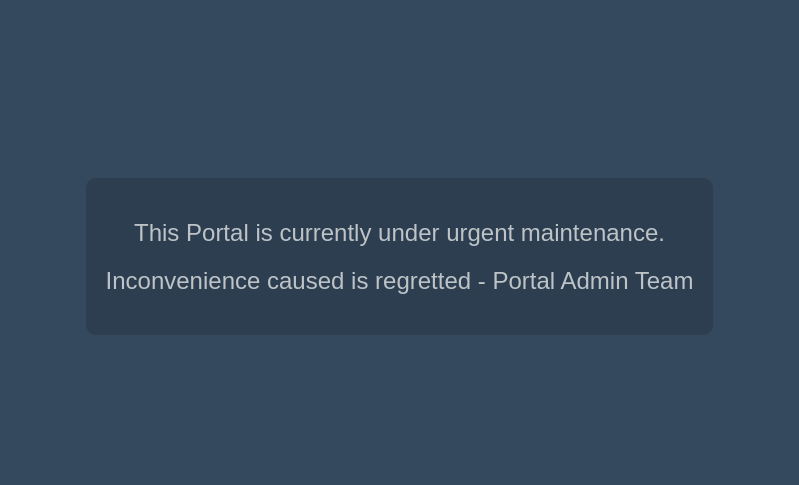Click the word 'under' in the notice
This screenshot has width=799, height=485.
[x=408, y=233]
